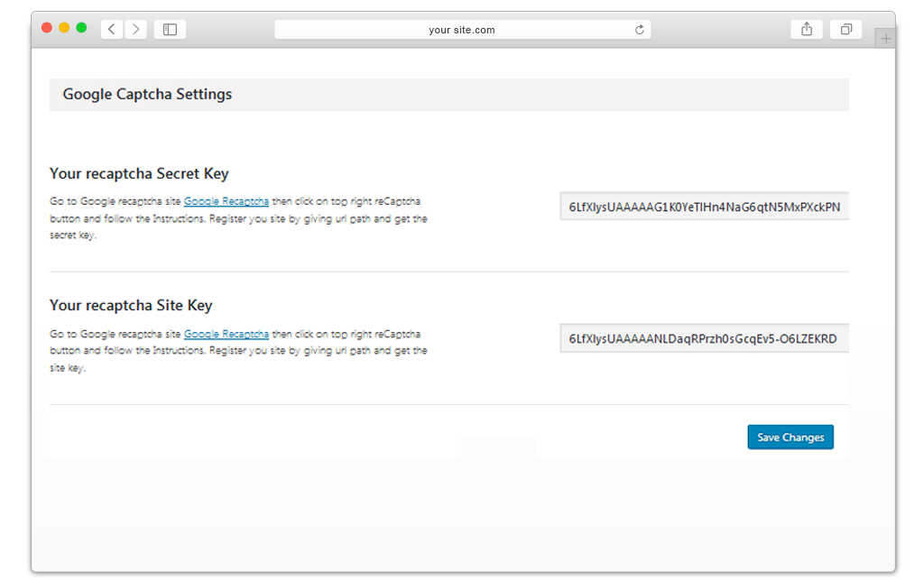
Task: Focus the address bar showing your site.com
Action: tap(463, 30)
